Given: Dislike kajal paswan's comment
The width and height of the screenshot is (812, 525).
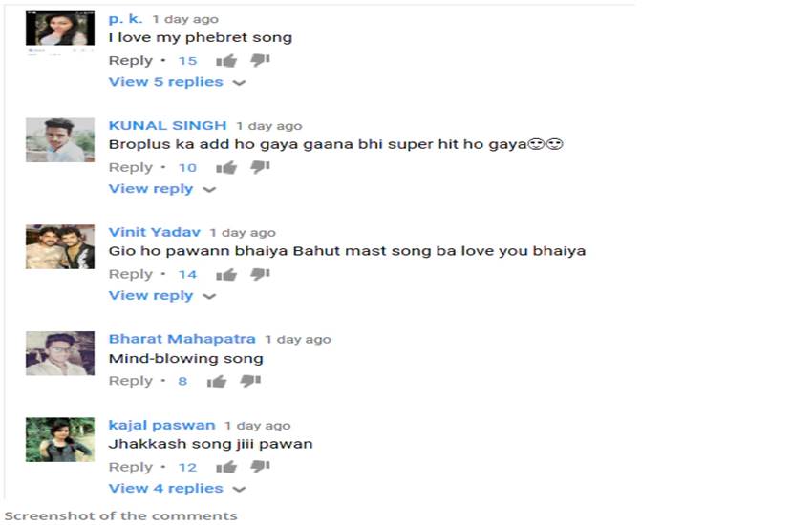Looking at the screenshot, I should click(x=260, y=467).
